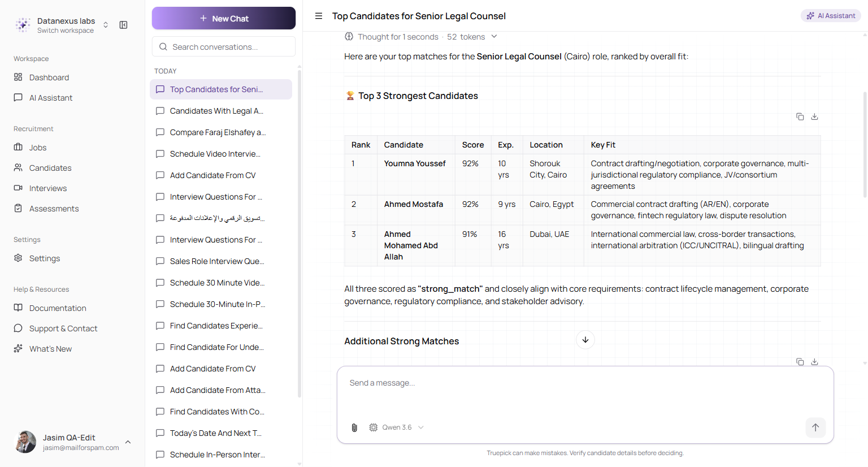The height and width of the screenshot is (467, 868).
Task: Click the Support chat bubble icon
Action: [x=18, y=328]
